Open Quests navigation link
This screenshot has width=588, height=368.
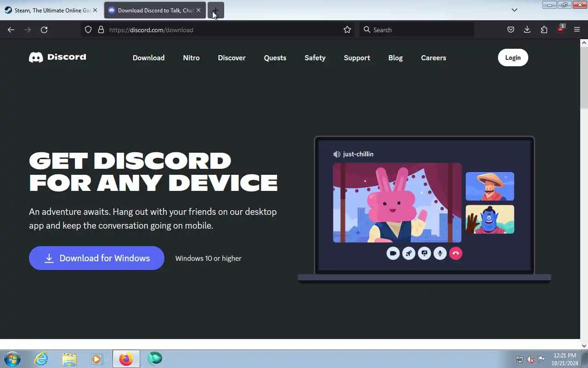tap(275, 58)
